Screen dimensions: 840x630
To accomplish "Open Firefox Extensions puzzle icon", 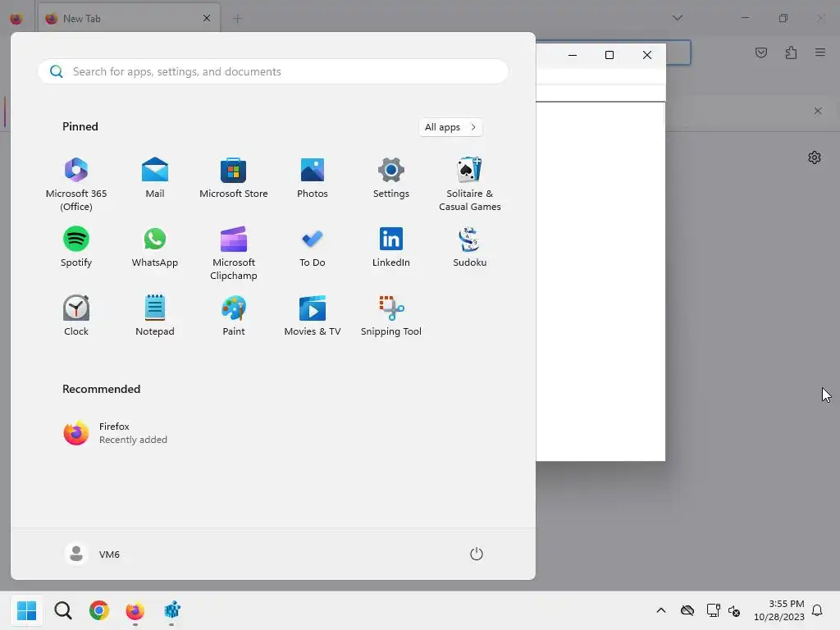I will [x=791, y=52].
